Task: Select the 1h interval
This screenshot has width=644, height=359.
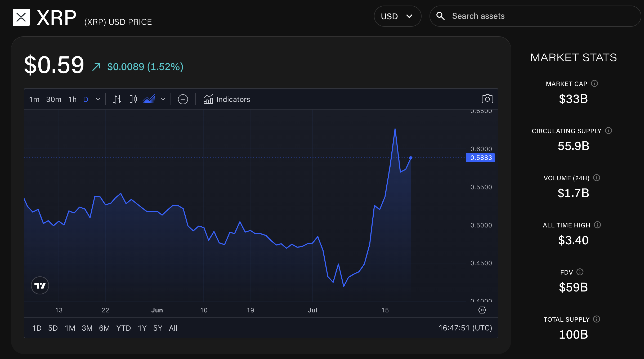Action: point(72,99)
